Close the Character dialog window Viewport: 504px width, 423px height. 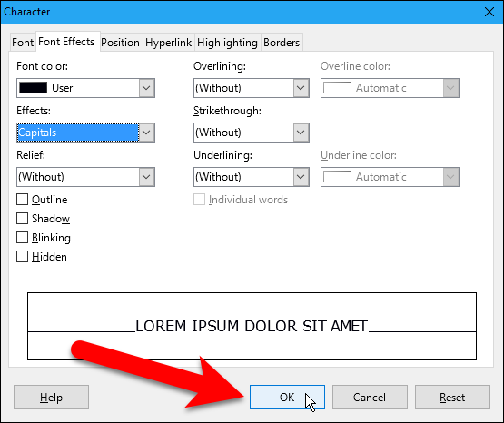click(x=489, y=12)
